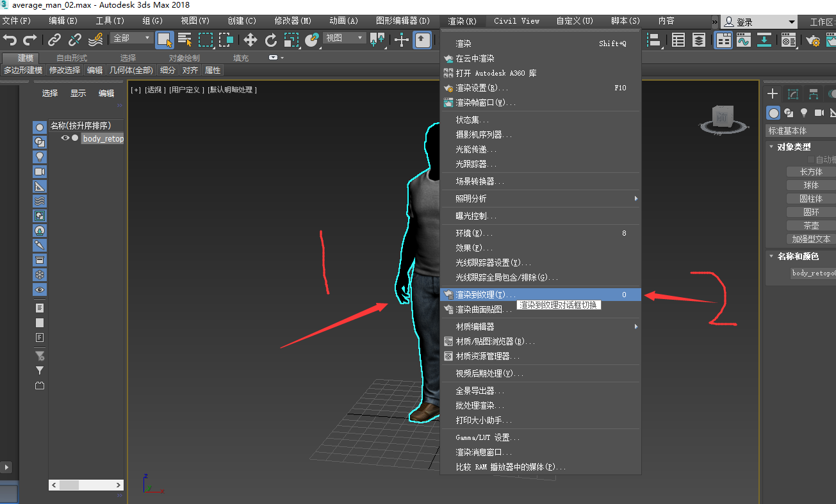This screenshot has height=504, width=836.
Task: Choose 环境(E) from render menu
Action: [541, 233]
